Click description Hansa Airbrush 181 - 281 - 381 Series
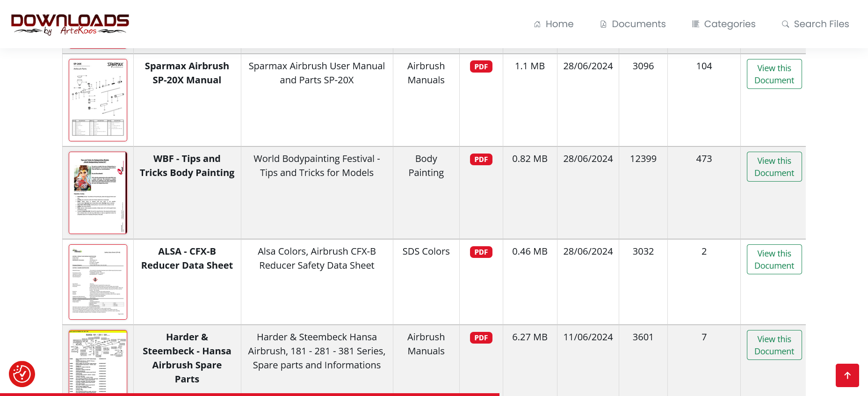This screenshot has height=396, width=868. coord(317,351)
